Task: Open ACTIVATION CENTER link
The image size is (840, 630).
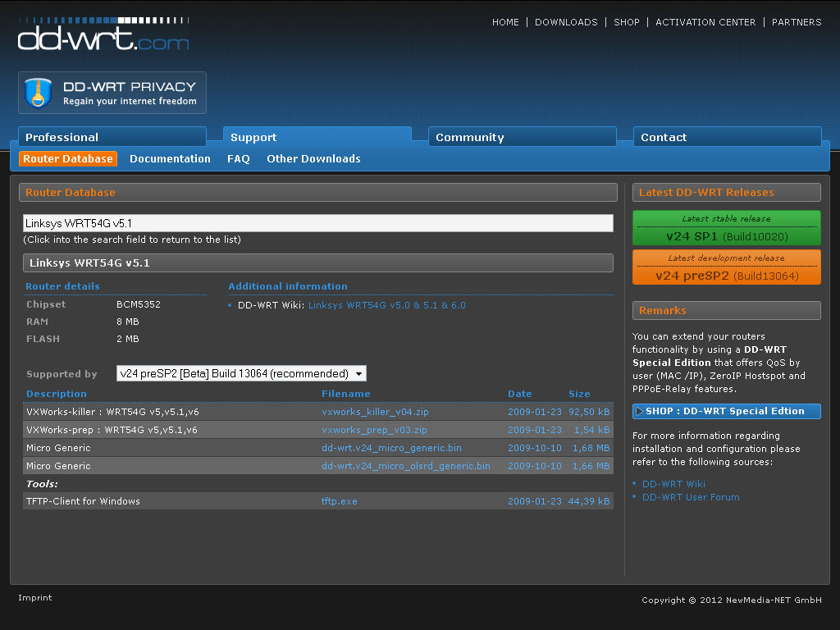Action: pyautogui.click(x=705, y=22)
